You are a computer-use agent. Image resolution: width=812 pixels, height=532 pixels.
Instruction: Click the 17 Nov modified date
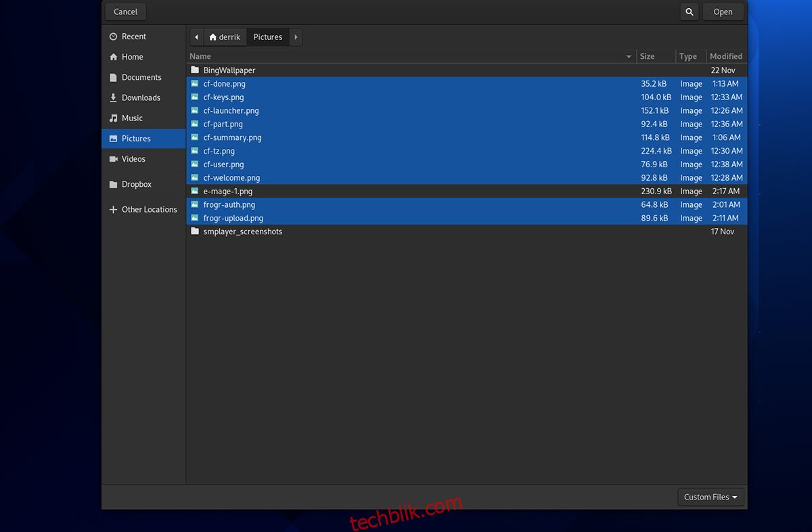[x=722, y=231]
